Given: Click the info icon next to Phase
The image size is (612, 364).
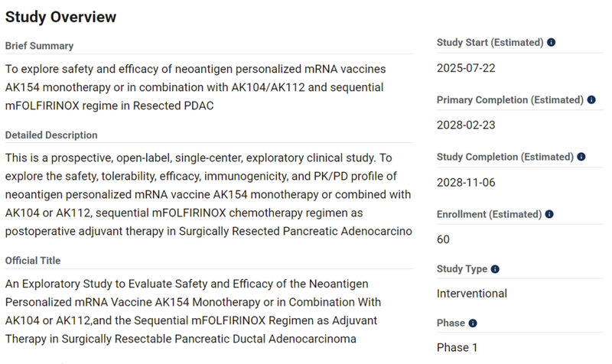Looking at the screenshot, I should (x=473, y=323).
